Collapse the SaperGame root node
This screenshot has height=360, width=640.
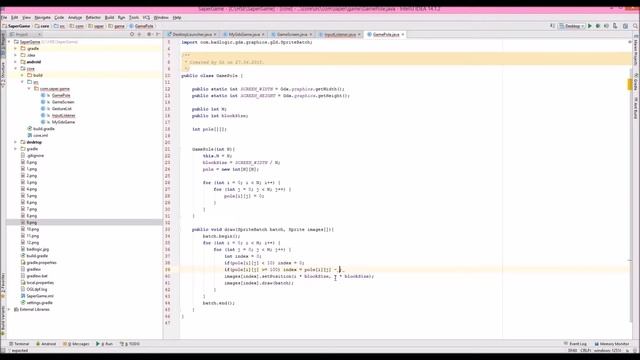[x=9, y=42]
